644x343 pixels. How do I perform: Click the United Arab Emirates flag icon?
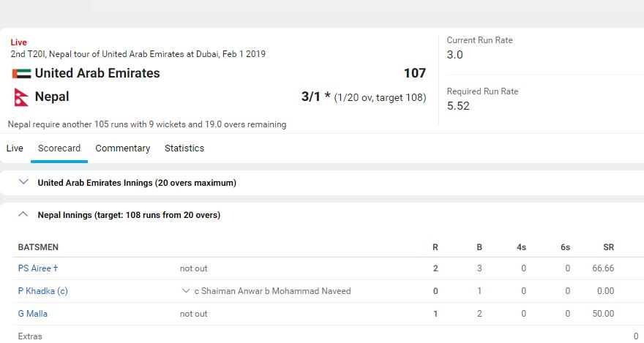21,73
